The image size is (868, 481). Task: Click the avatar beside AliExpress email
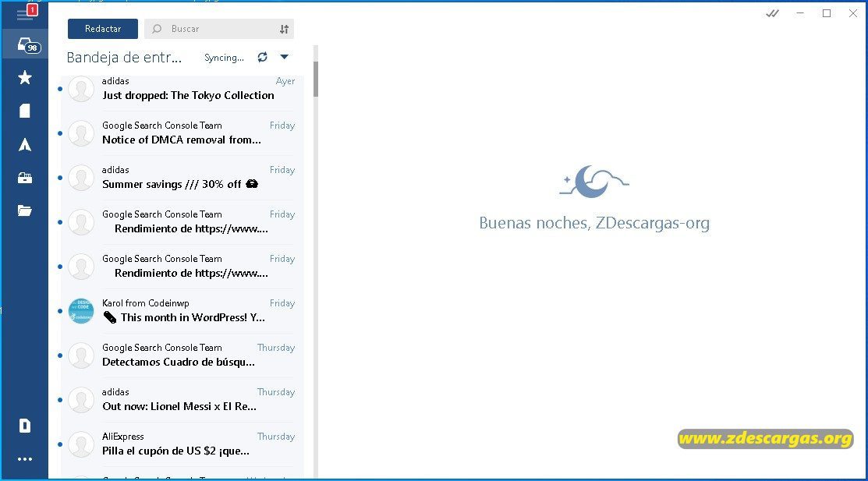pyautogui.click(x=81, y=444)
